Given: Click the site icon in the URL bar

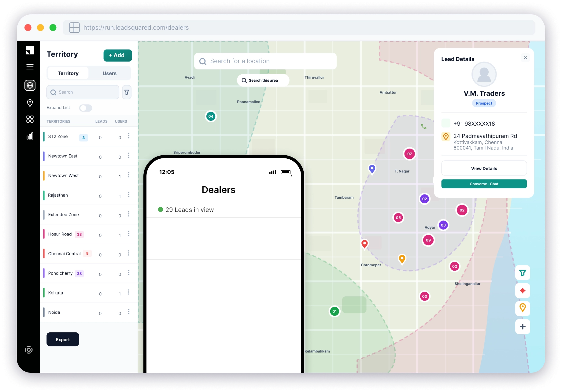Looking at the screenshot, I should (74, 28).
